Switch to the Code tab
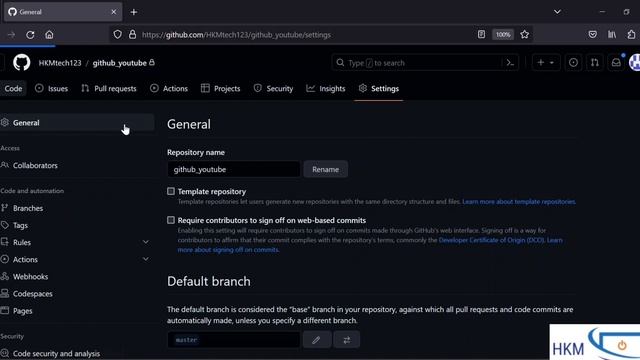The image size is (640, 360). 13,89
